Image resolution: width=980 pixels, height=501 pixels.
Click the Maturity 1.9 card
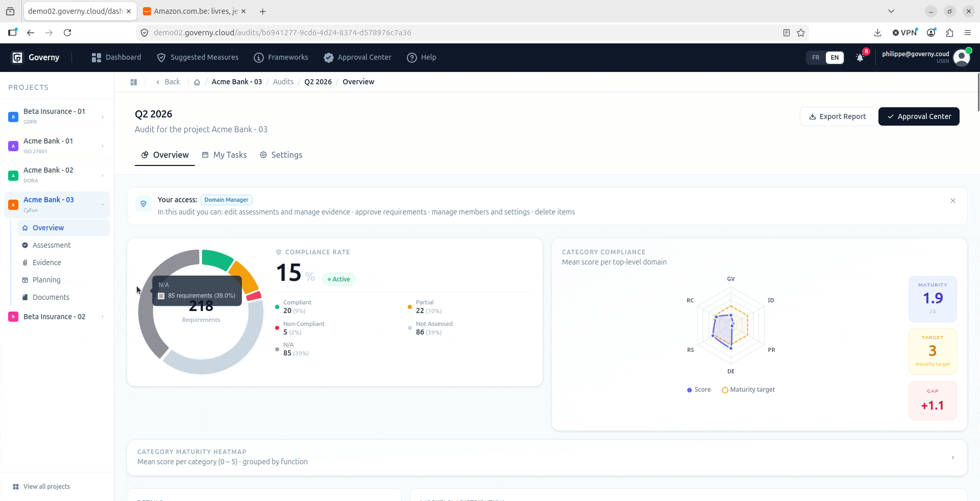coord(933,299)
